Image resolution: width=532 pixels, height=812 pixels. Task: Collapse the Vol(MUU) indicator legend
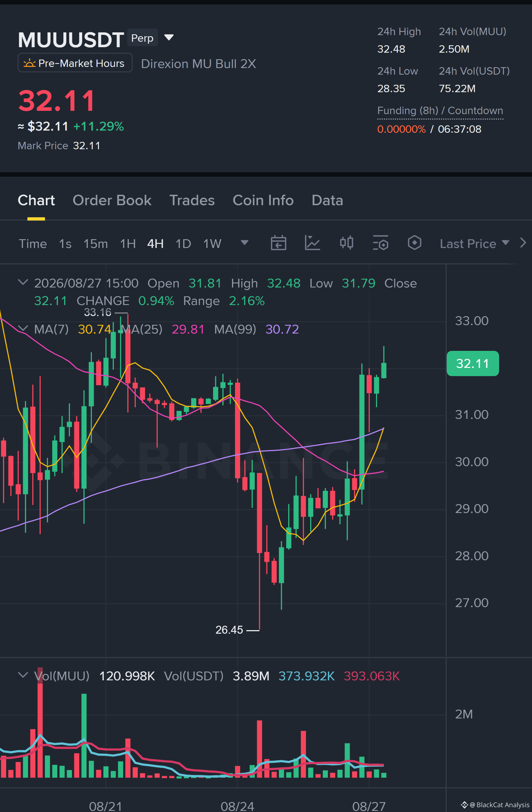tap(23, 675)
